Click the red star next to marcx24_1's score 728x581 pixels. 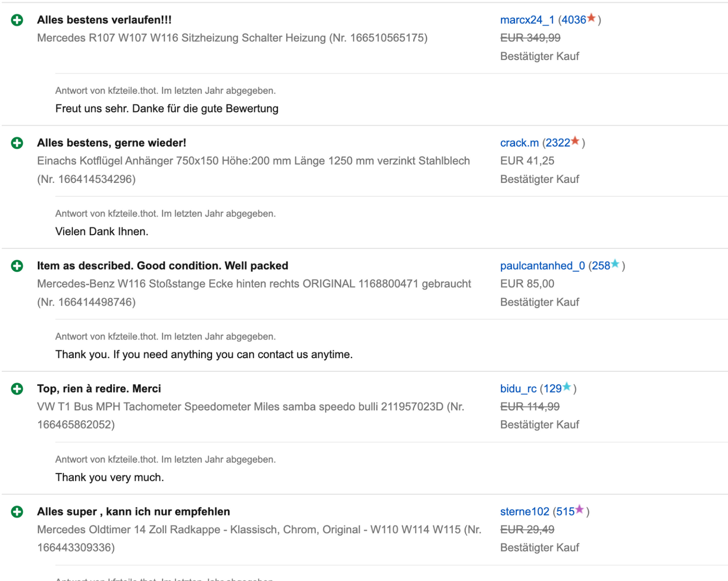click(x=591, y=19)
